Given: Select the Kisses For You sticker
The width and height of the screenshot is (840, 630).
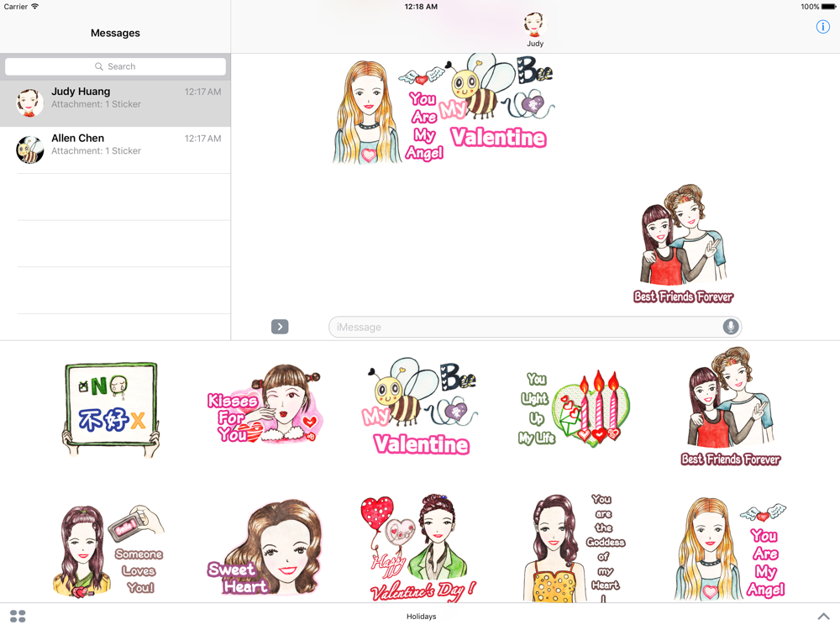Looking at the screenshot, I should (x=264, y=405).
